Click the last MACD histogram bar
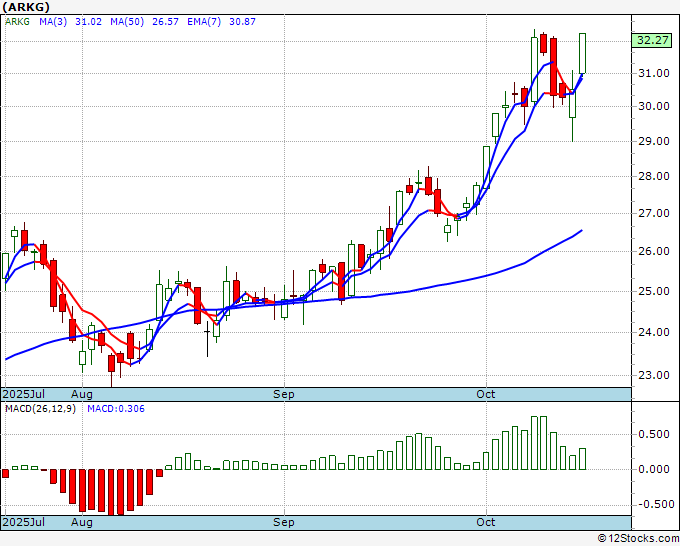The width and height of the screenshot is (680, 546). click(582, 459)
